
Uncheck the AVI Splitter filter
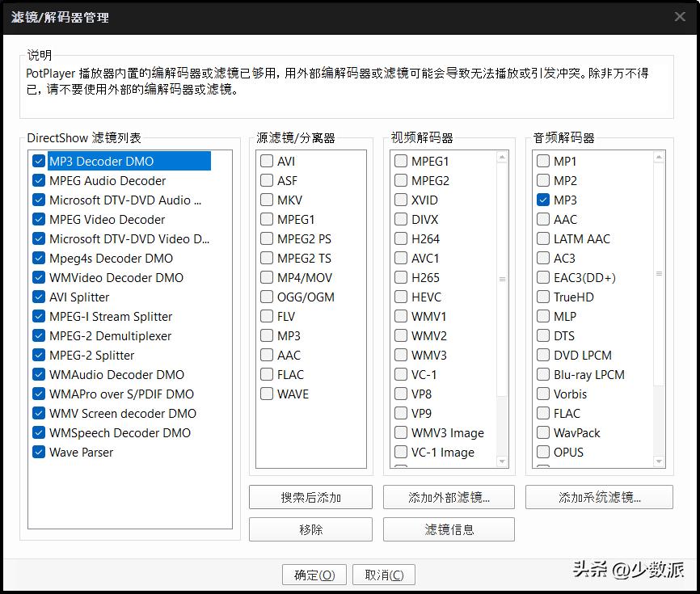coord(37,297)
